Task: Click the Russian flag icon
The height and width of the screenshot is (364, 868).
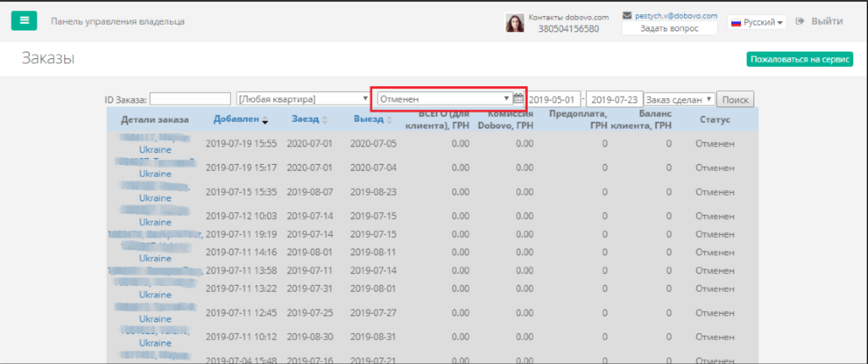Action: [736, 22]
